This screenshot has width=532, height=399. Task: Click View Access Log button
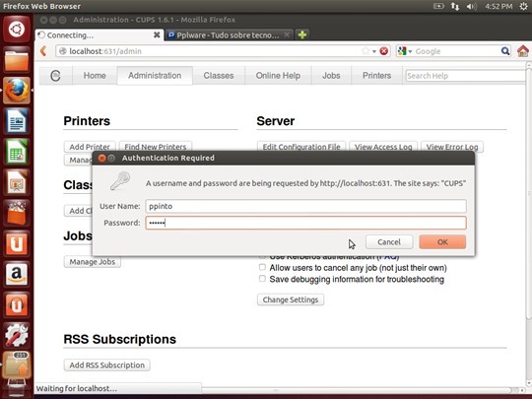tap(383, 147)
